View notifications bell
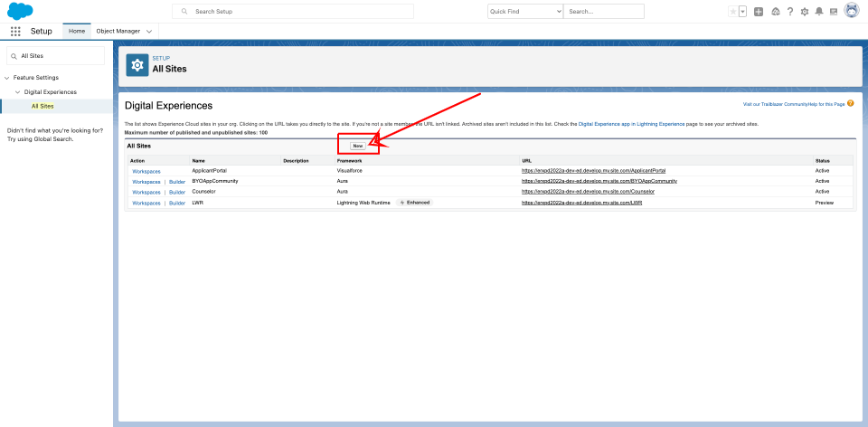 tap(819, 11)
